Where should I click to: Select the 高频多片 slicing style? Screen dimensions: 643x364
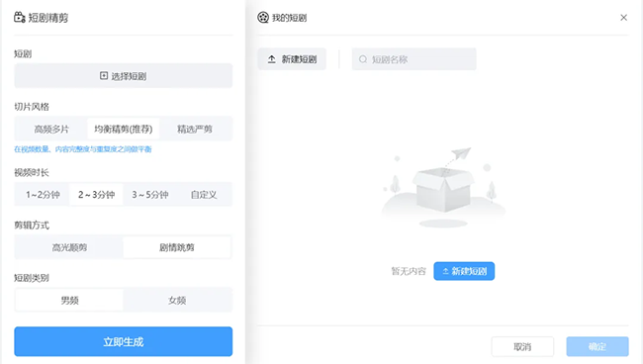[51, 130]
